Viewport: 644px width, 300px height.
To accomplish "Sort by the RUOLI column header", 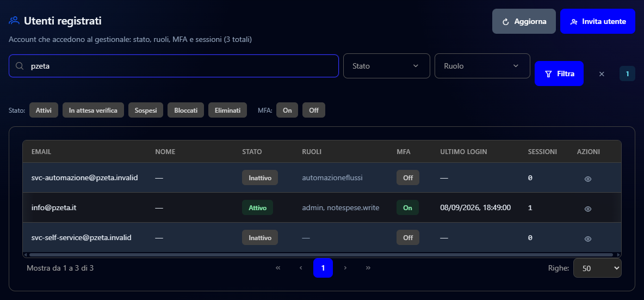I will tap(311, 152).
